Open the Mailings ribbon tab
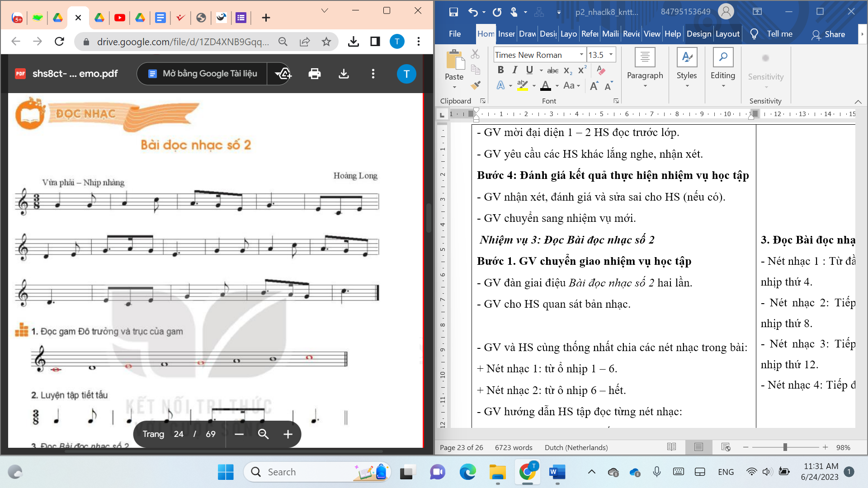Image resolution: width=868 pixels, height=488 pixels. 610,34
